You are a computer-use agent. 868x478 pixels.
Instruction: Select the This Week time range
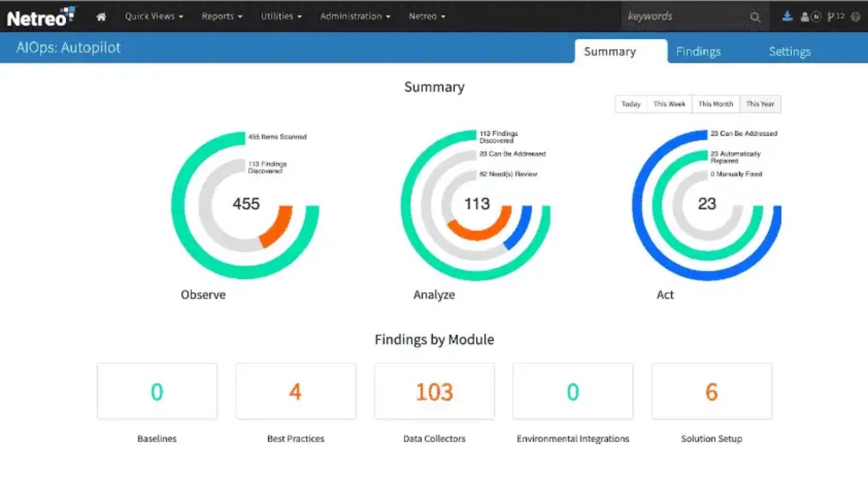[x=670, y=104]
